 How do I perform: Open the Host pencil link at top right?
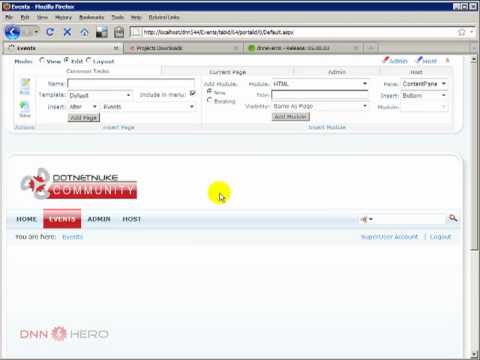pyautogui.click(x=426, y=61)
